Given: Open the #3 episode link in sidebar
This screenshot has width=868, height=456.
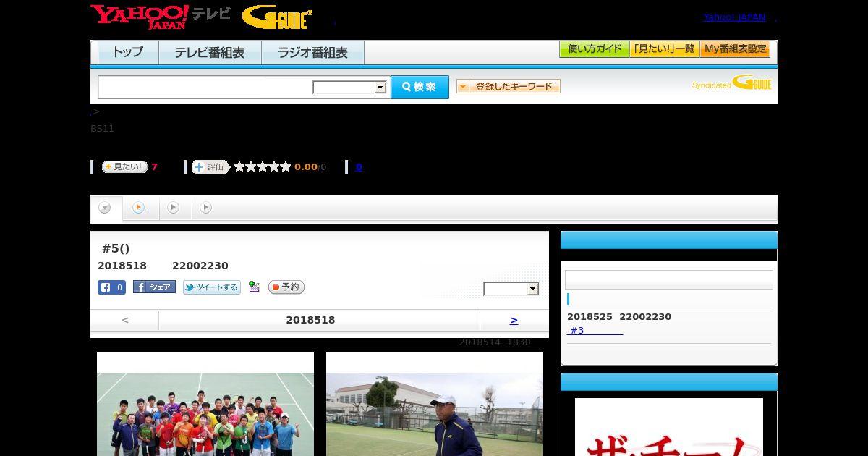Looking at the screenshot, I should 595,331.
